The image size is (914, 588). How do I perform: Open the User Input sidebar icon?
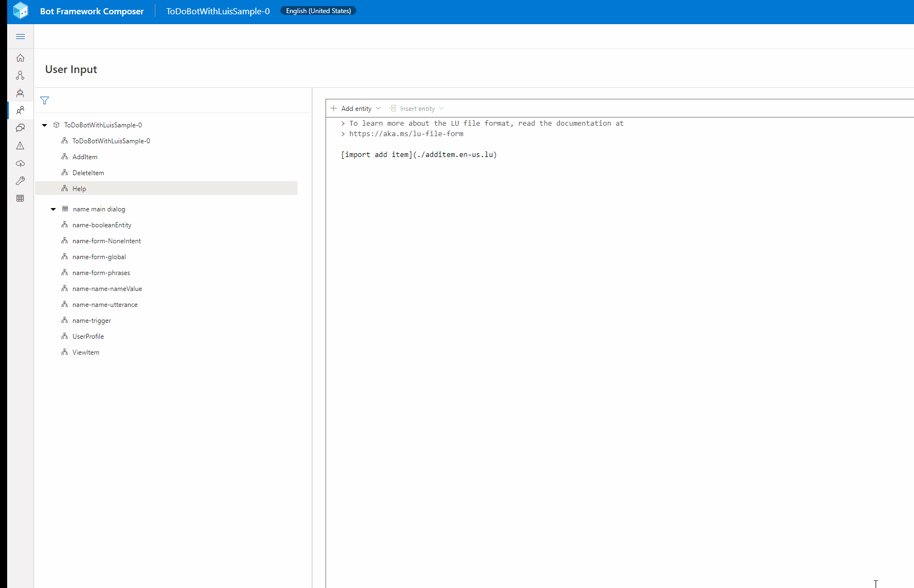pos(20,110)
